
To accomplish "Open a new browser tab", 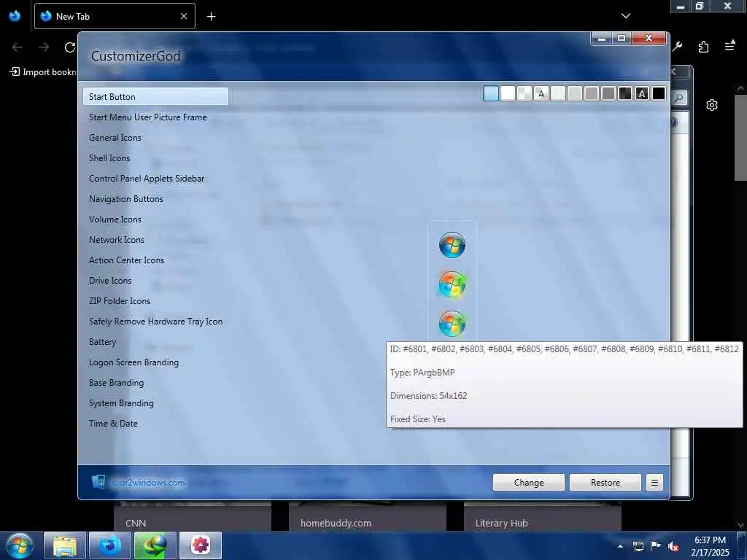I will (211, 17).
